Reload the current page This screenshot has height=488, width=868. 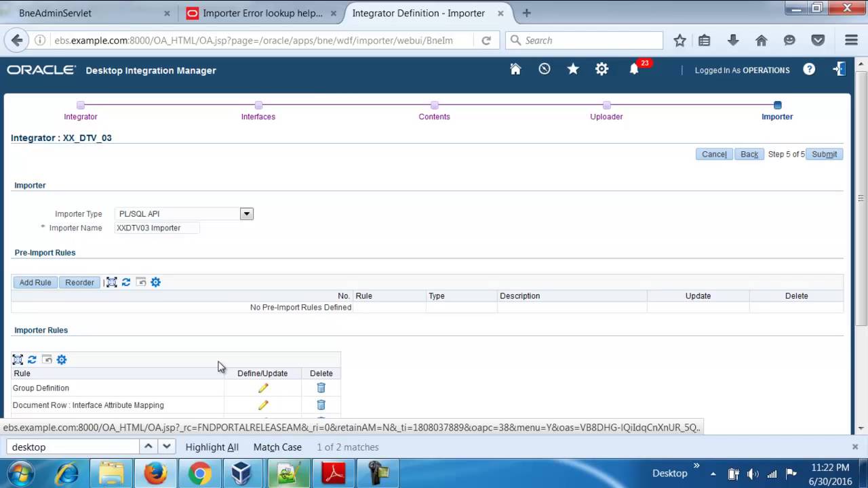pos(486,40)
